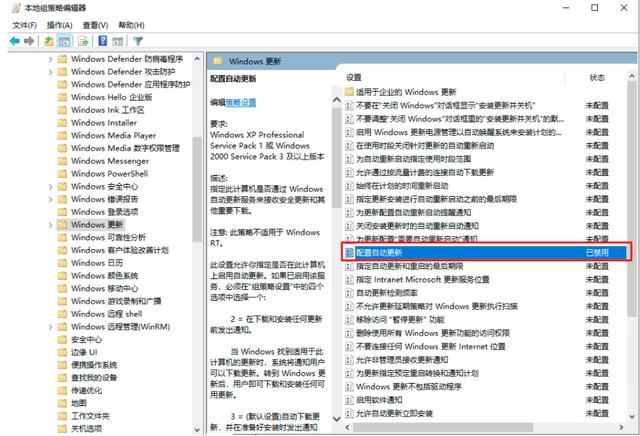
Task: Click the folder icon of 工作文件夹
Action: point(62,416)
